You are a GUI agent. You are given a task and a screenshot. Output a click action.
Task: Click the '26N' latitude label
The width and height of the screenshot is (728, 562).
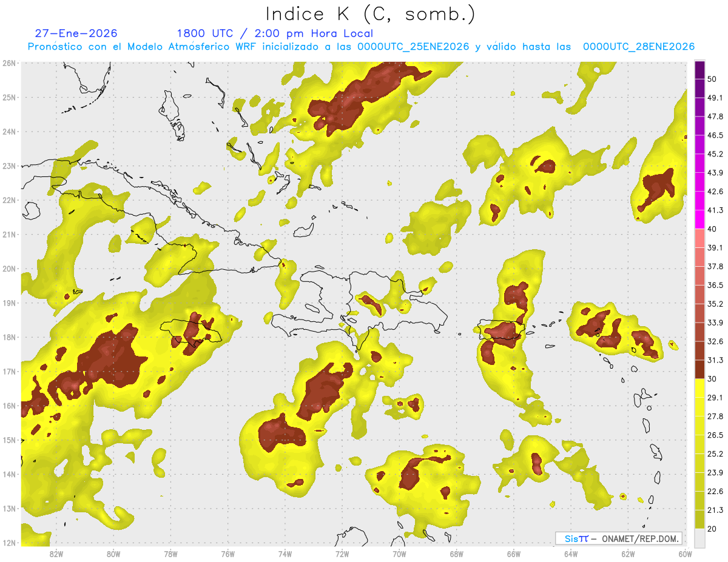9,63
